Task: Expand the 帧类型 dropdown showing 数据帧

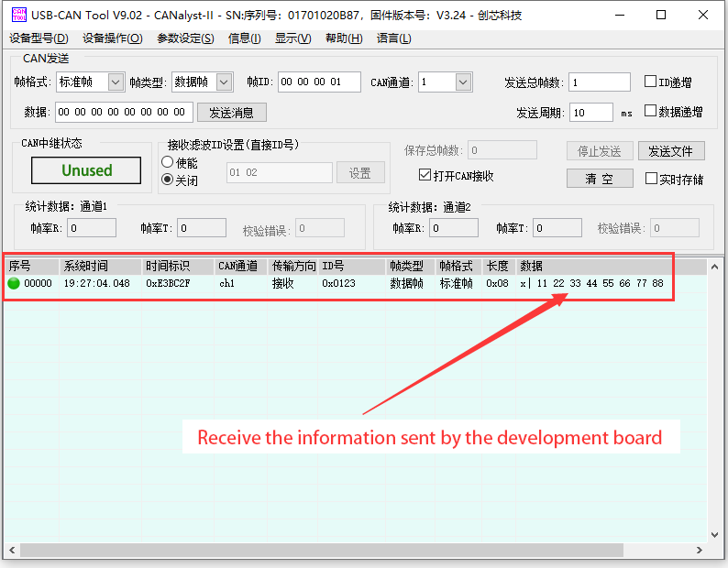Action: [x=225, y=82]
